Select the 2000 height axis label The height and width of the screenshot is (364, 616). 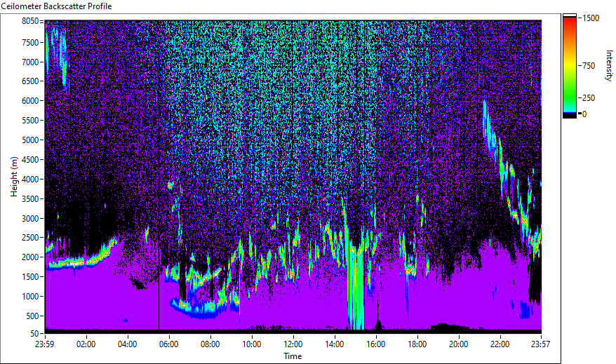[30, 257]
